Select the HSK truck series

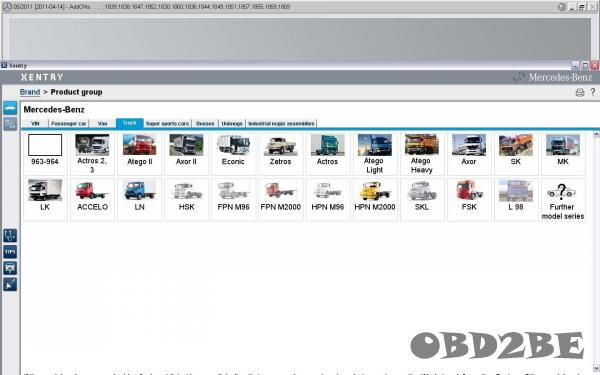pos(186,200)
